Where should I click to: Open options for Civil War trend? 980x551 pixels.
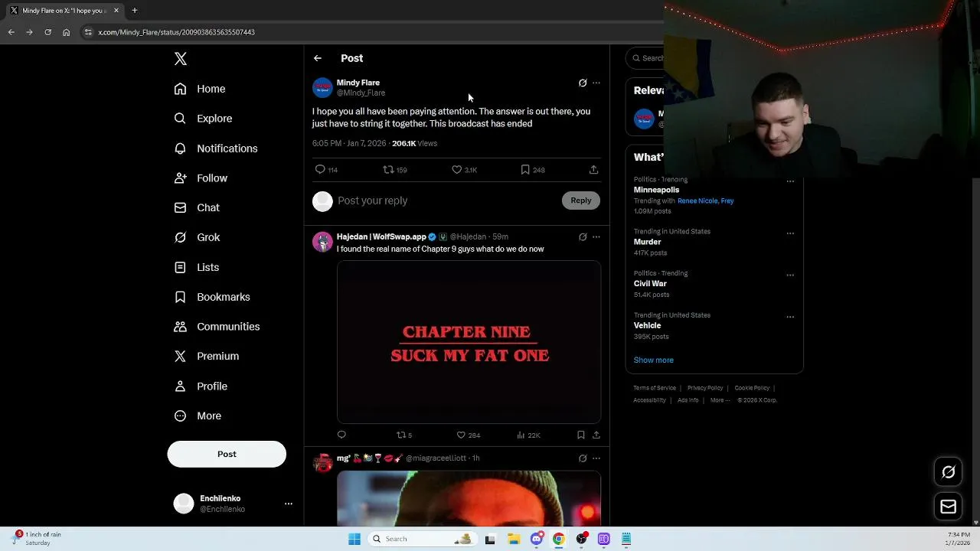pos(790,275)
